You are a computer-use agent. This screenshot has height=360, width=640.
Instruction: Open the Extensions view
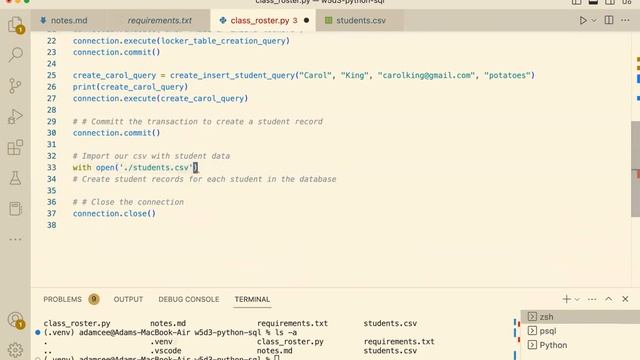coord(16,147)
